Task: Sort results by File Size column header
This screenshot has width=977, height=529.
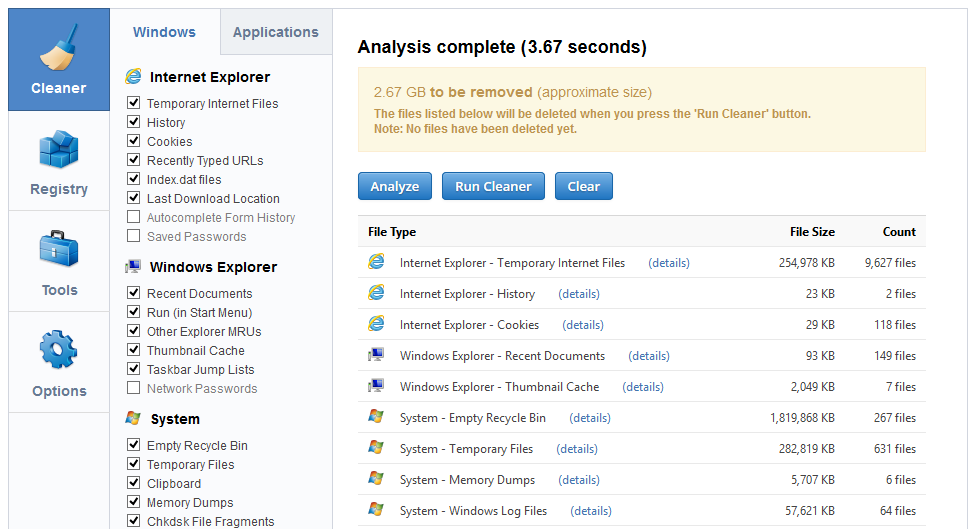Action: [x=813, y=232]
